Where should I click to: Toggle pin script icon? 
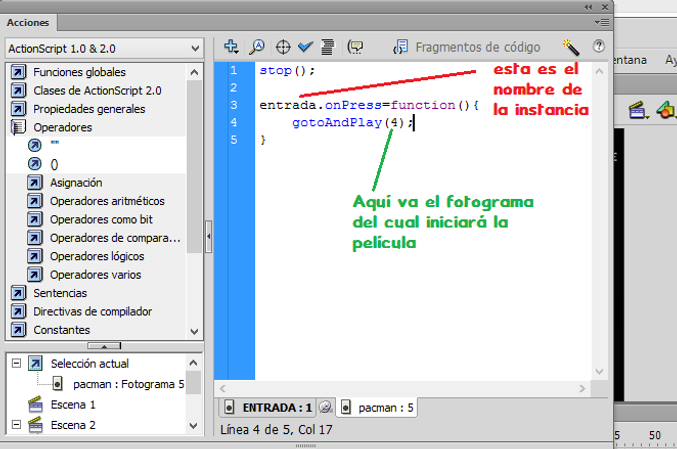325,407
